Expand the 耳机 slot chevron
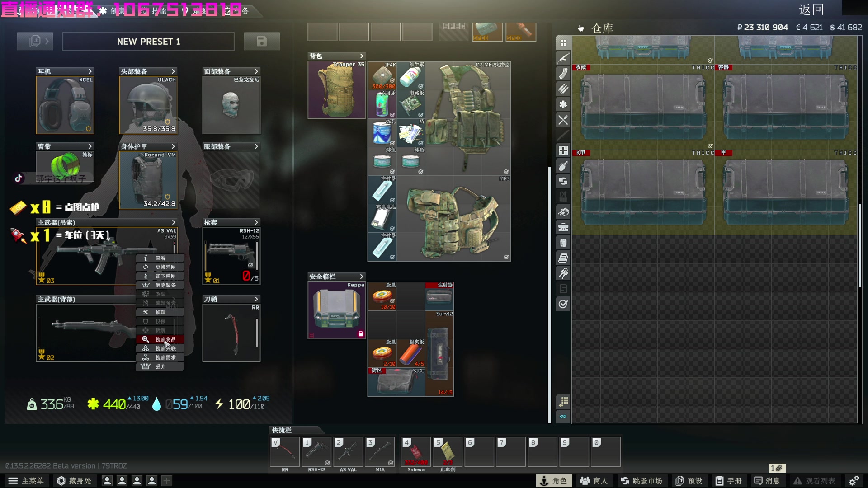Screen dimensions: 868x488 pyautogui.click(x=90, y=71)
